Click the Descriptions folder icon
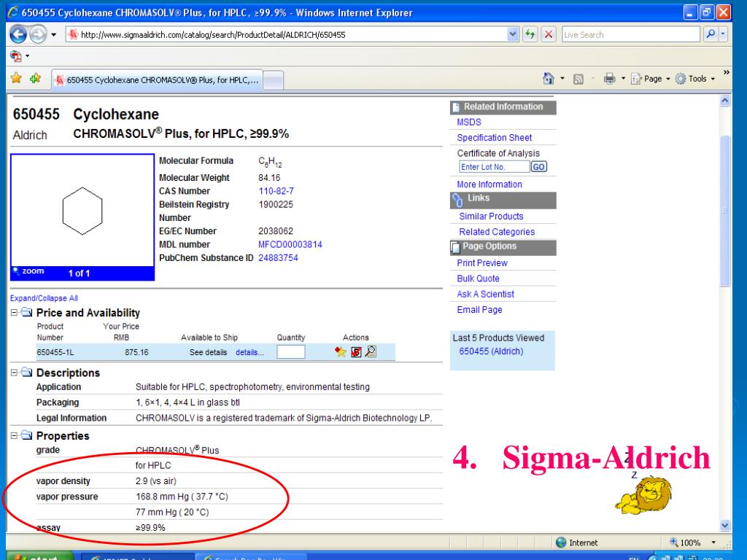The width and height of the screenshot is (747, 560). click(x=27, y=373)
